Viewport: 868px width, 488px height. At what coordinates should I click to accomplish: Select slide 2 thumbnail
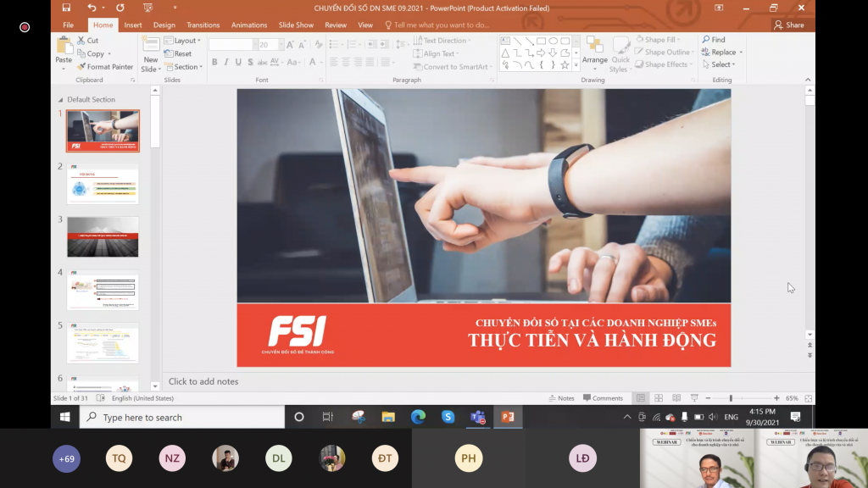[103, 184]
